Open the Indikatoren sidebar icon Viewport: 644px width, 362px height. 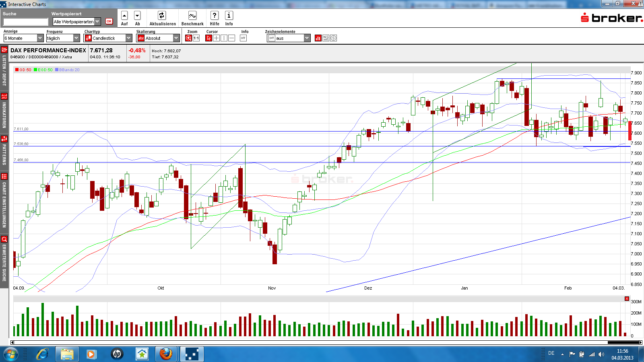4,97
